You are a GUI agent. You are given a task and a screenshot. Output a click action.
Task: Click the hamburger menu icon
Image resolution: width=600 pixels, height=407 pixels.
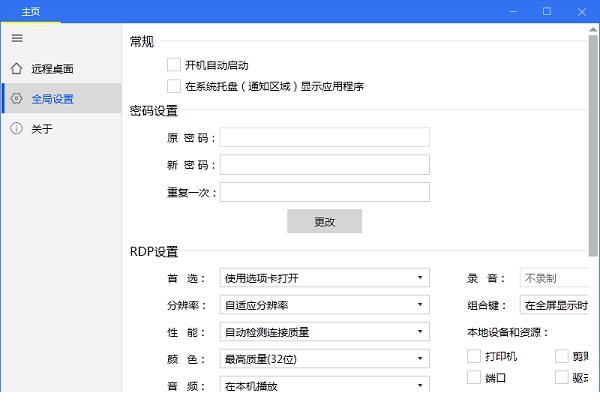tap(16, 38)
